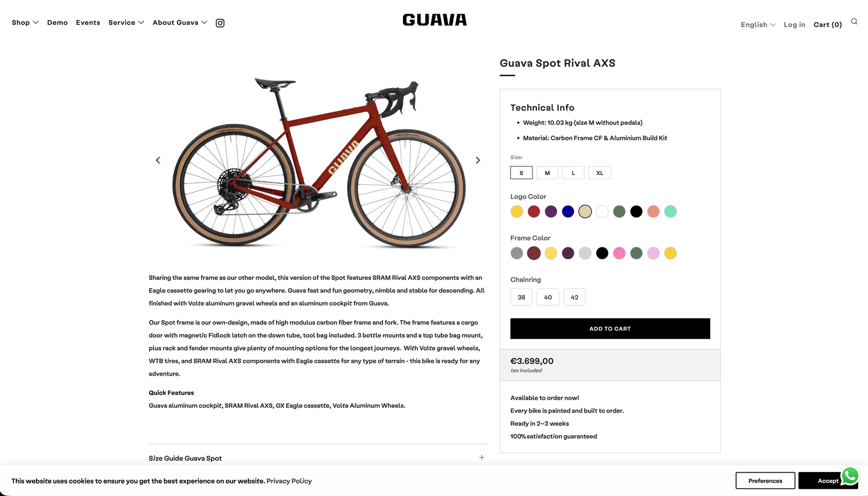Viewport: 868px width, 496px height.
Task: Click the search magnifier icon
Action: point(854,22)
